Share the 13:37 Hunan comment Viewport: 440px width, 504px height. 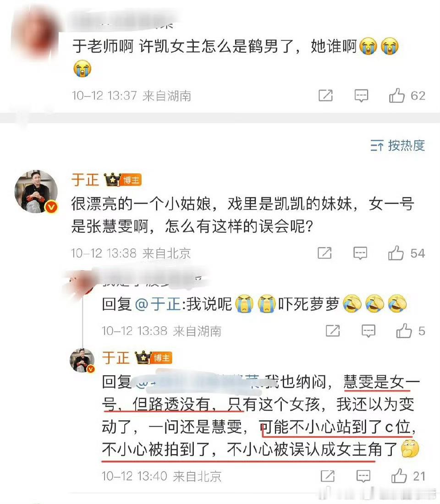tap(325, 96)
